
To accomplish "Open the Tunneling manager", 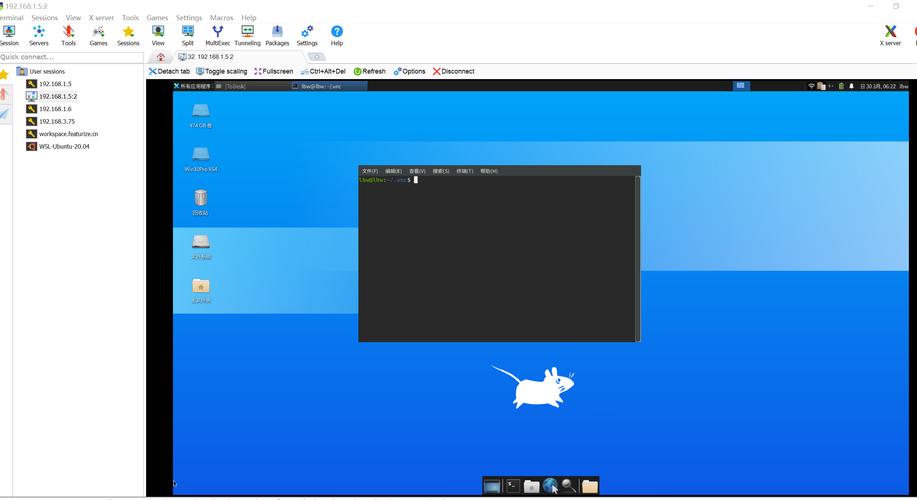I will tap(247, 35).
